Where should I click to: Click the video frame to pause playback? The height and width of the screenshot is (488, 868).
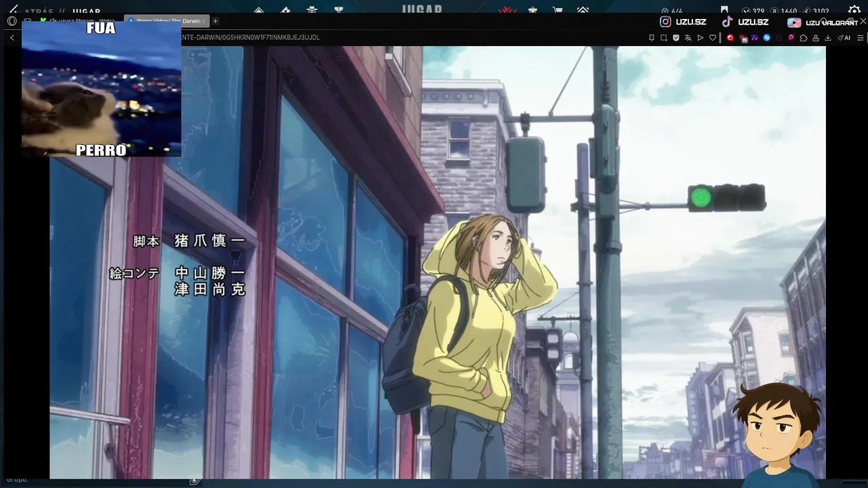[x=437, y=262]
